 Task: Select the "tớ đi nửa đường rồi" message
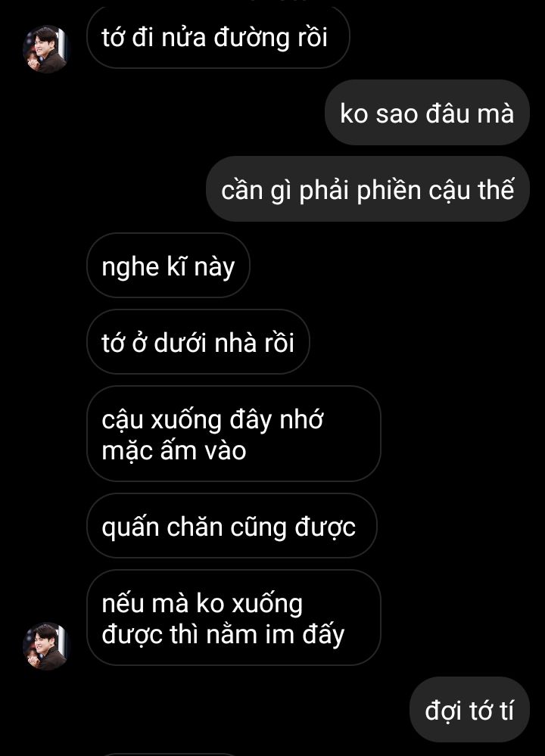(x=218, y=37)
